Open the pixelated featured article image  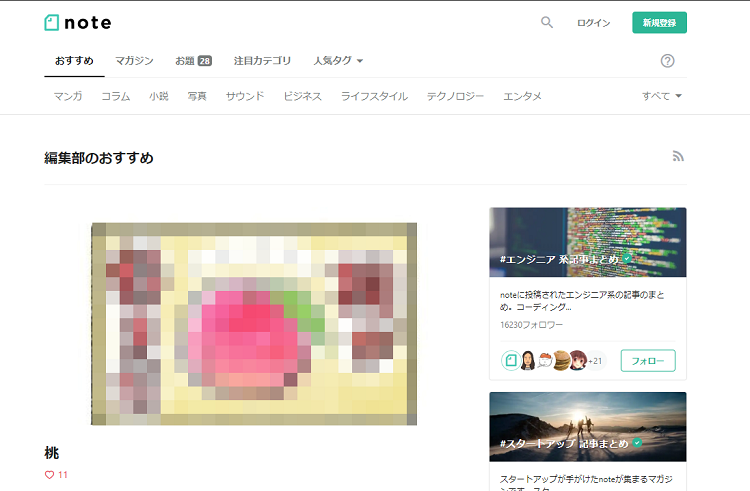pyautogui.click(x=254, y=324)
